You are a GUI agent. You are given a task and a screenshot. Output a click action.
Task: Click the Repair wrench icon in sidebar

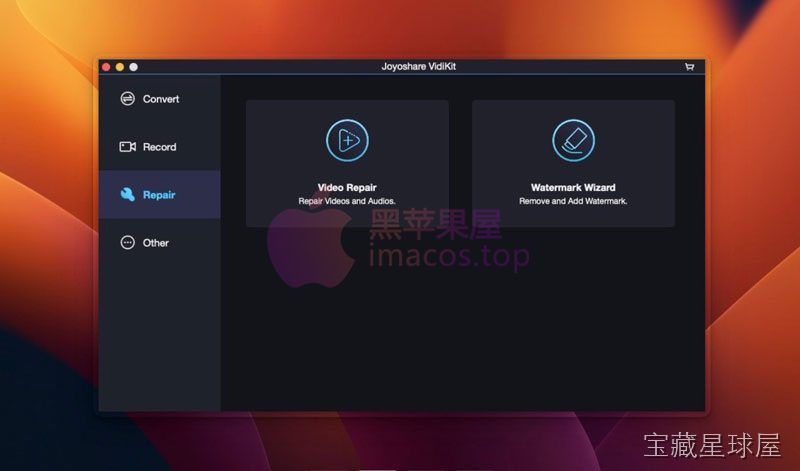128,194
